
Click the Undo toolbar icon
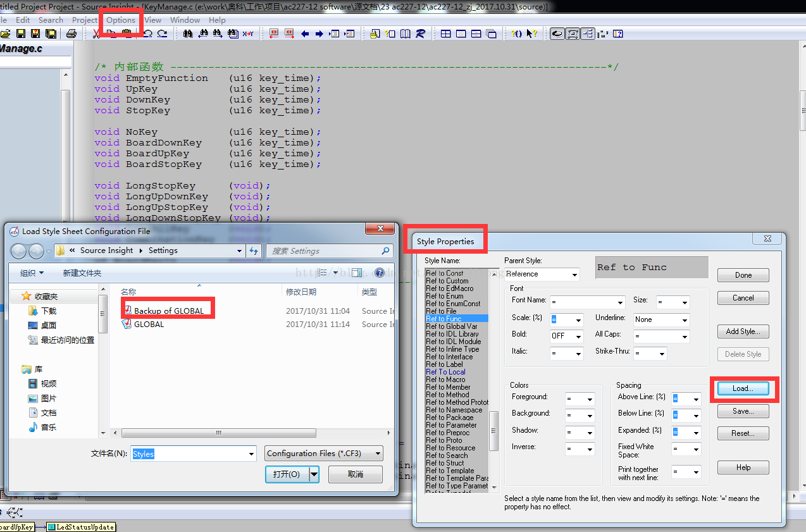pos(147,34)
